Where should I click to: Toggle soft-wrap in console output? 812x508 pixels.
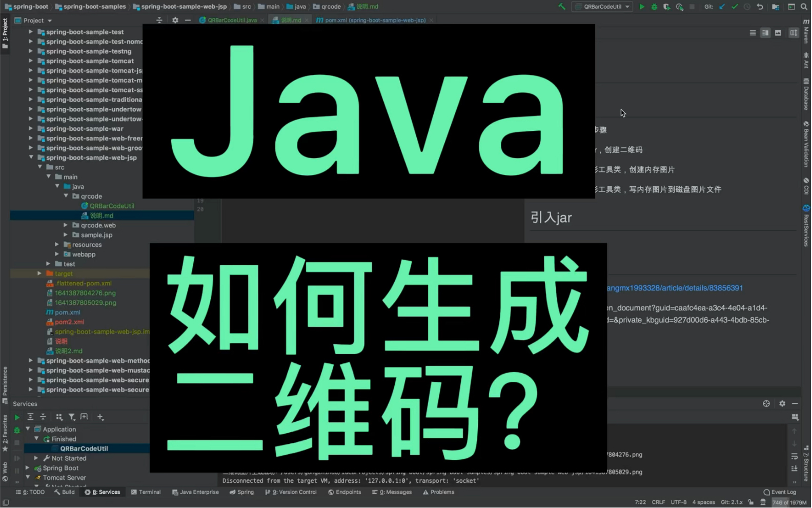click(795, 456)
